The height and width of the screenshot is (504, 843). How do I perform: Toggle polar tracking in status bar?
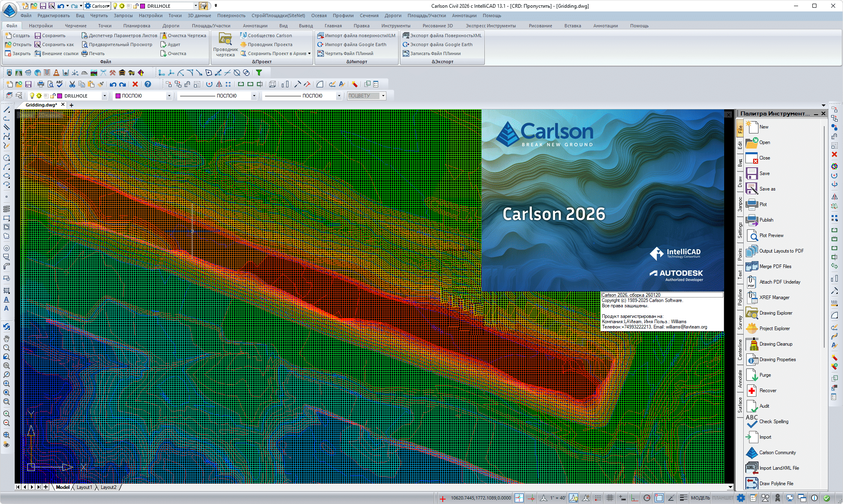(x=647, y=498)
